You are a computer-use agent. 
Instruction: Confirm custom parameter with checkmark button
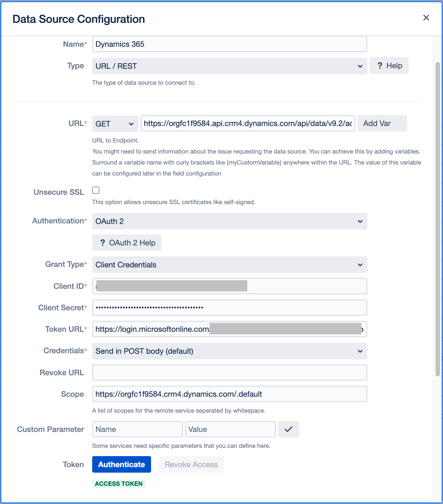click(288, 429)
